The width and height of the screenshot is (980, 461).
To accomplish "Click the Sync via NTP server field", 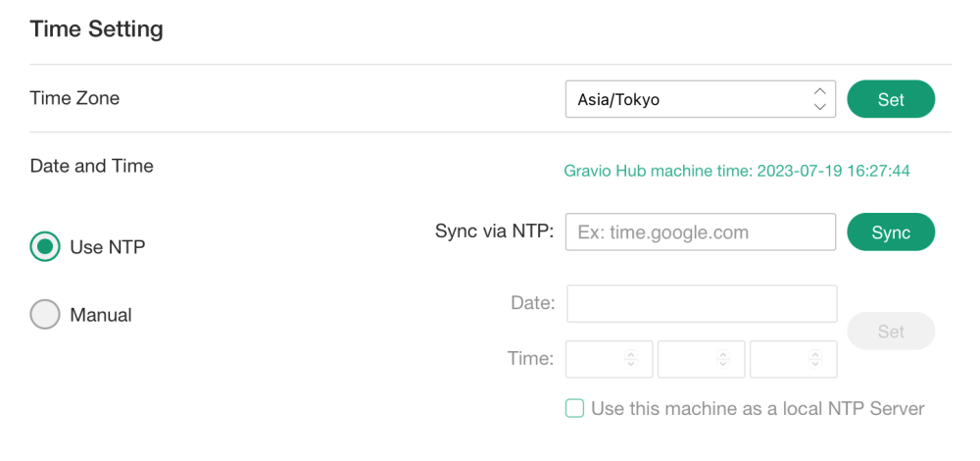I will pos(700,232).
